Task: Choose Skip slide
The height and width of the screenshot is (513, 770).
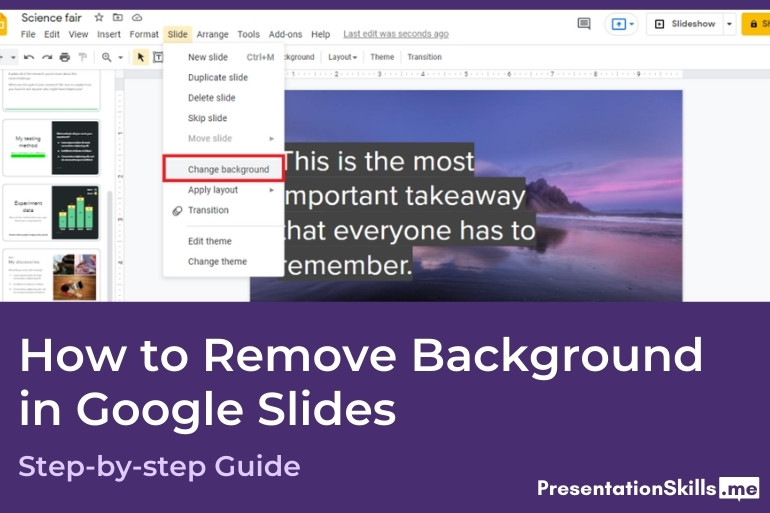Action: pos(224,118)
